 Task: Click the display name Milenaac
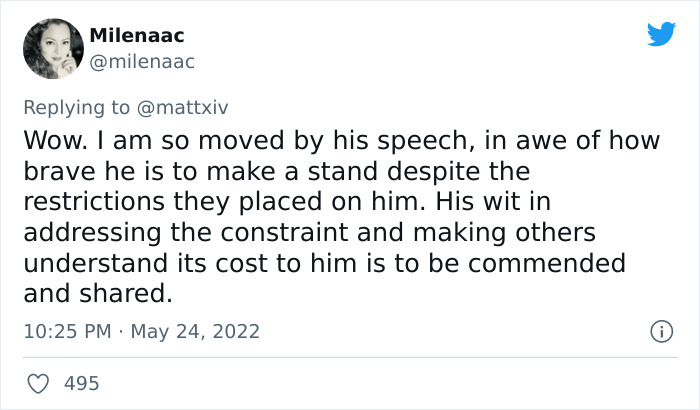137,37
